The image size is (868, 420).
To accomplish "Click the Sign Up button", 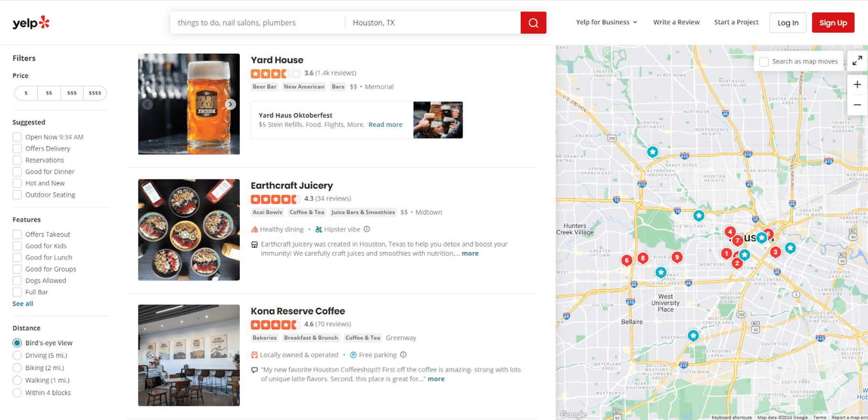I will 833,22.
